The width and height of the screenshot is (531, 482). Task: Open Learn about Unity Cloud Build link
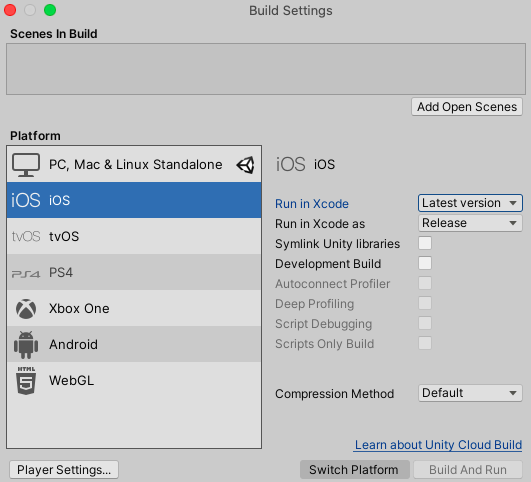click(438, 444)
